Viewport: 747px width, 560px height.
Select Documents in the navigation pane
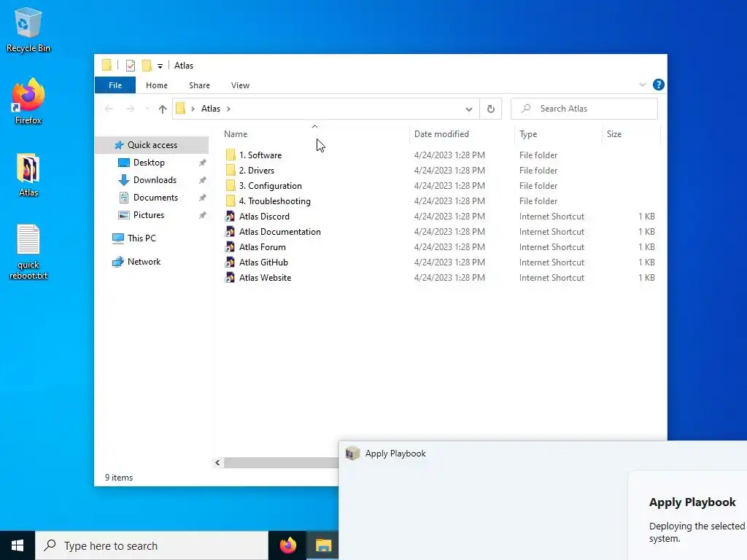[155, 198]
